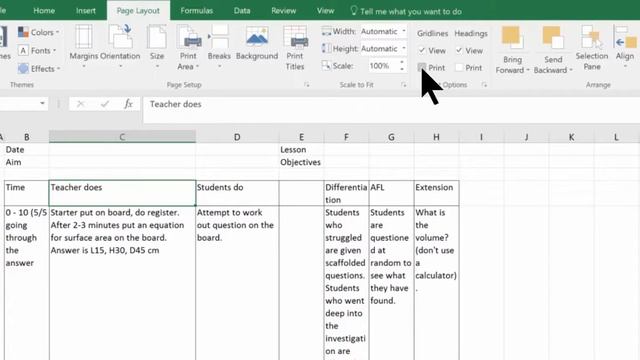Select column D header
The height and width of the screenshot is (360, 640).
click(237, 137)
